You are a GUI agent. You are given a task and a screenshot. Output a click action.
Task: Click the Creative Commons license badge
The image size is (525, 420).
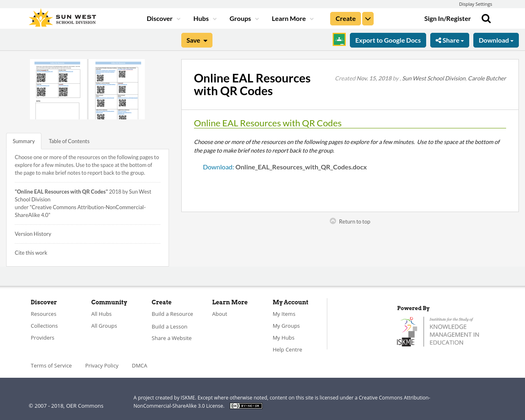tap(246, 405)
